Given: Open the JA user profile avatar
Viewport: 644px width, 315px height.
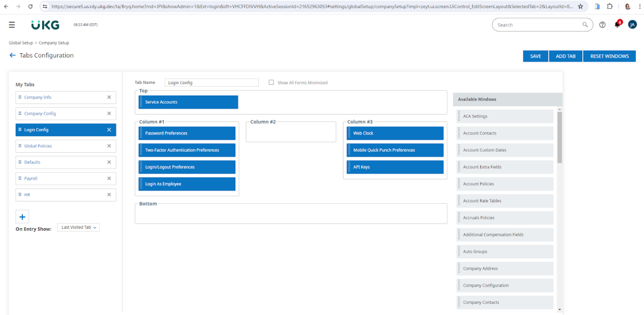Looking at the screenshot, I should [x=632, y=25].
